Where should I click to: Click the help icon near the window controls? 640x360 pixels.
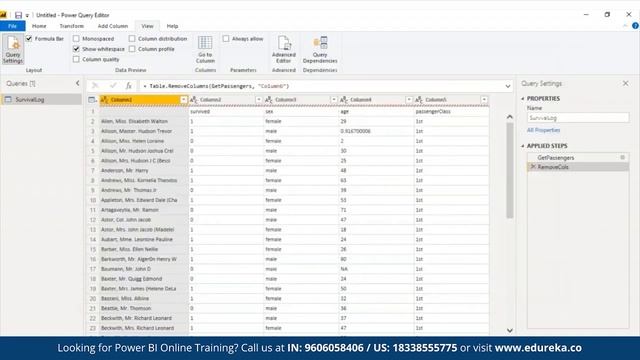pyautogui.click(x=635, y=26)
